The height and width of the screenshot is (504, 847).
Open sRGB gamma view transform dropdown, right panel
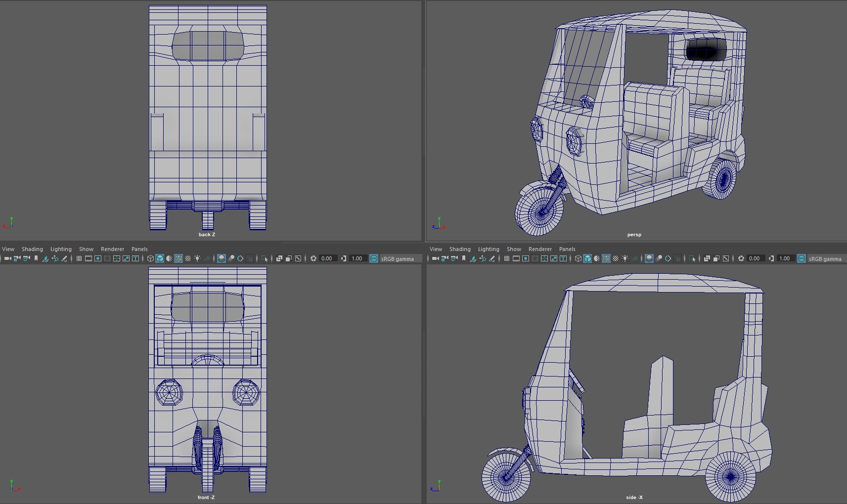[x=825, y=258]
